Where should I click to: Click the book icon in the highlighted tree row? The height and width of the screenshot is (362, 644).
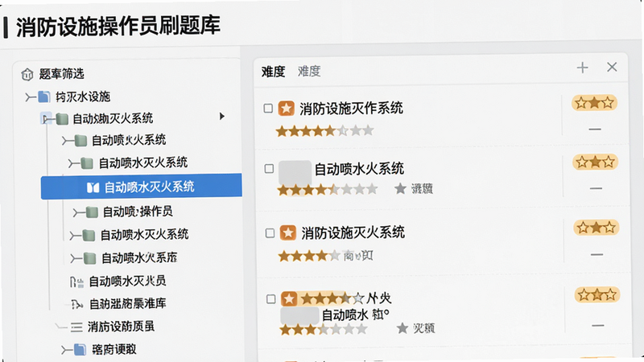[93, 187]
